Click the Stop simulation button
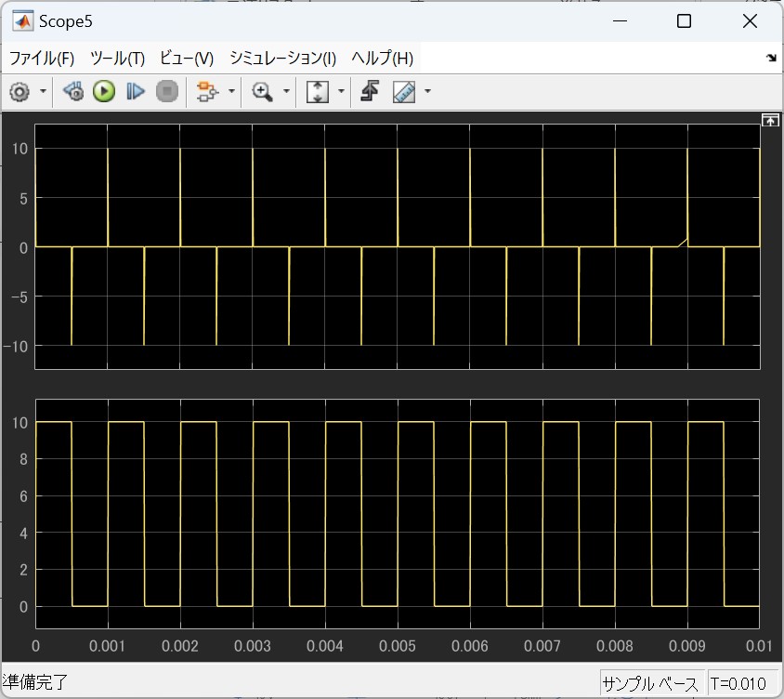784x699 pixels. 166,91
